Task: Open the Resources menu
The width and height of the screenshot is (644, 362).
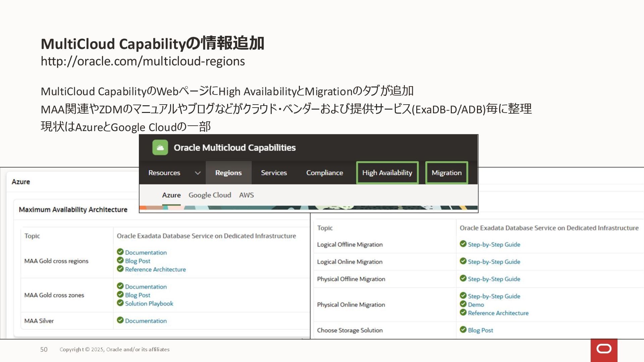Action: [164, 173]
